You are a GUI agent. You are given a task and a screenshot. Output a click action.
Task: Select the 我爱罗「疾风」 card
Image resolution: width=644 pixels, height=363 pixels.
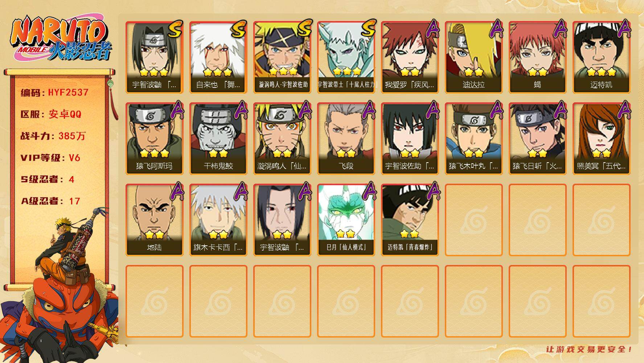tap(410, 57)
